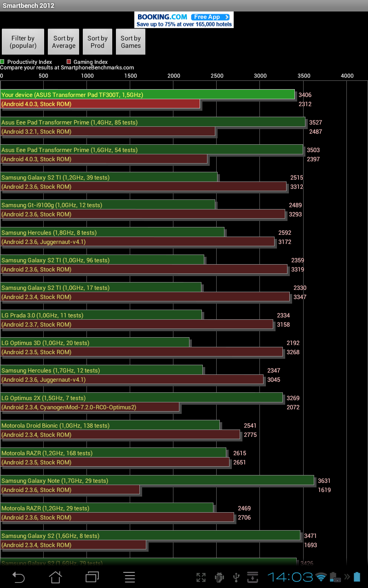
Task: Open the menu icon with horizontal lines
Action: pyautogui.click(x=130, y=577)
